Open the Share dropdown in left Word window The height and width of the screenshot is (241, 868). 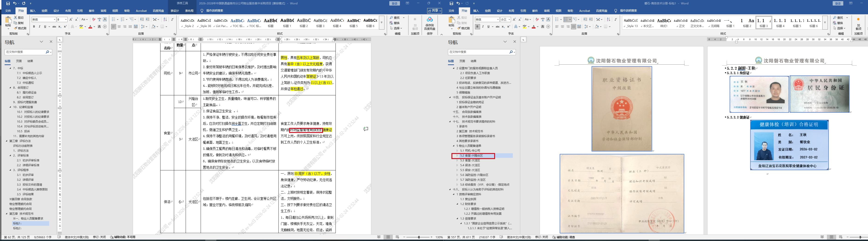click(435, 11)
